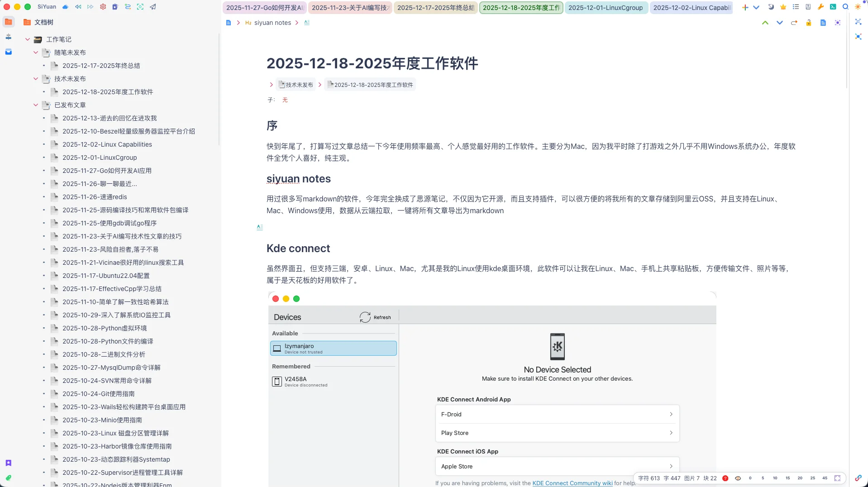This screenshot has width=868, height=487.
Task: Collapse the 工作笔记 notebook
Action: 28,39
